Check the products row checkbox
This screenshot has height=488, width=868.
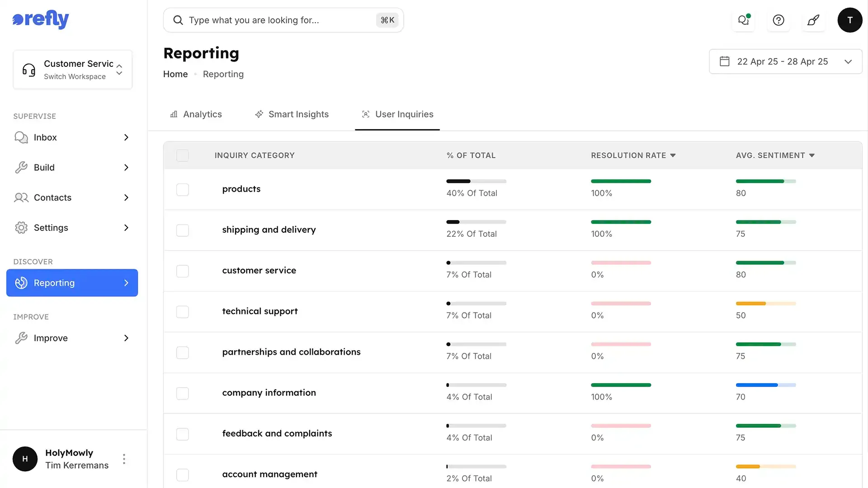tap(183, 189)
